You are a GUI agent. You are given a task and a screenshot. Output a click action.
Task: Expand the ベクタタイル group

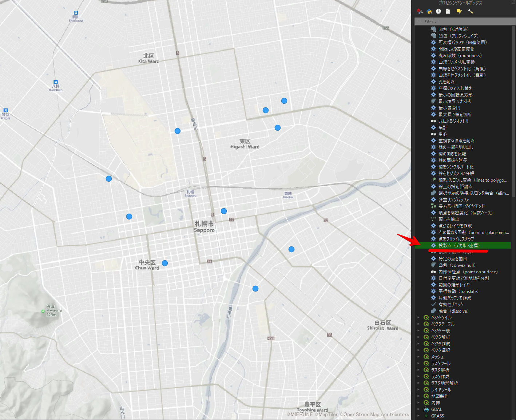(x=418, y=317)
